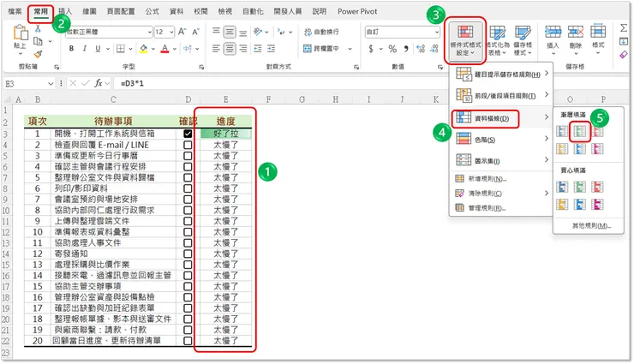Open 醒目提示儲存格規則(H) submenu
This screenshot has width=634, height=364.
pyautogui.click(x=500, y=74)
